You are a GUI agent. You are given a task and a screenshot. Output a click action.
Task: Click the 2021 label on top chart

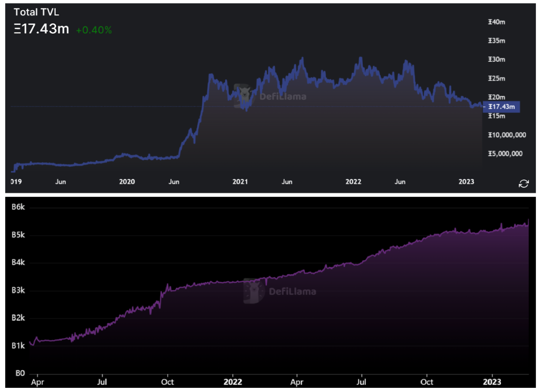tap(240, 182)
